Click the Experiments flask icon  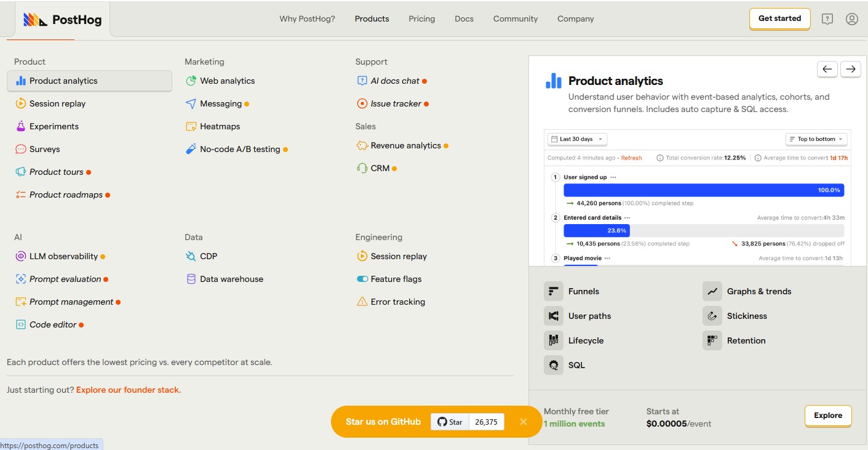(x=21, y=126)
